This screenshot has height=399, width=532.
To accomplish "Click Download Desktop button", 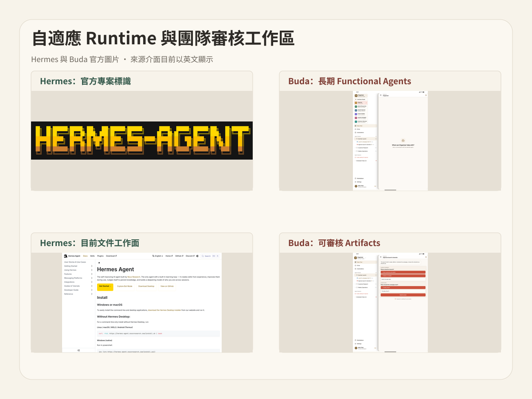I will [x=146, y=287].
